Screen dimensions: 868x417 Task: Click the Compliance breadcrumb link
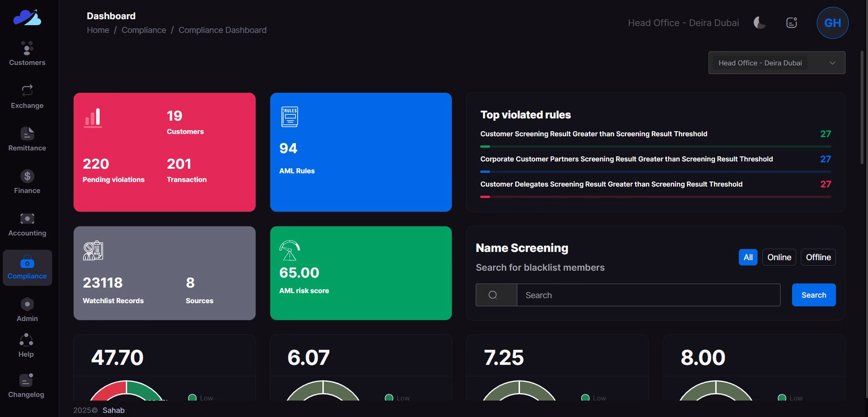click(144, 30)
